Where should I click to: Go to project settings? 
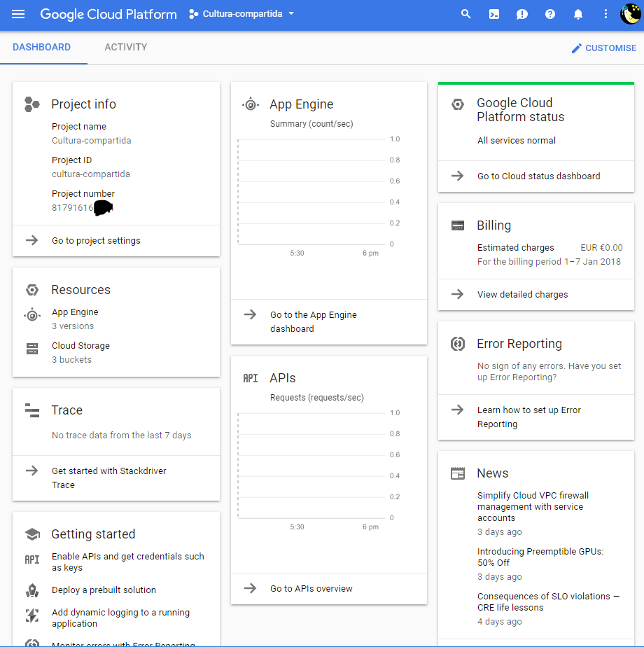click(96, 241)
